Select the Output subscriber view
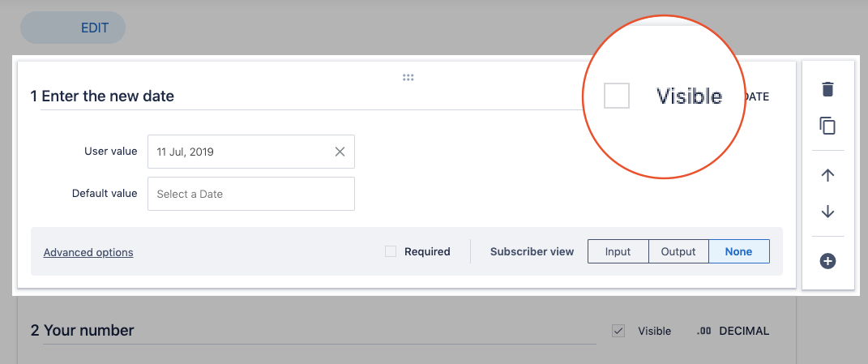The image size is (868, 364). coord(678,251)
